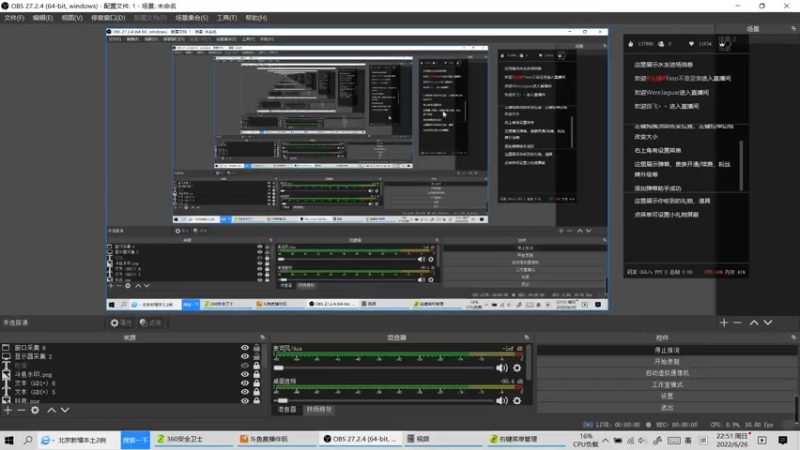Open the 文件(F) menu
Image resolution: width=800 pixels, height=450 pixels.
pyautogui.click(x=14, y=18)
